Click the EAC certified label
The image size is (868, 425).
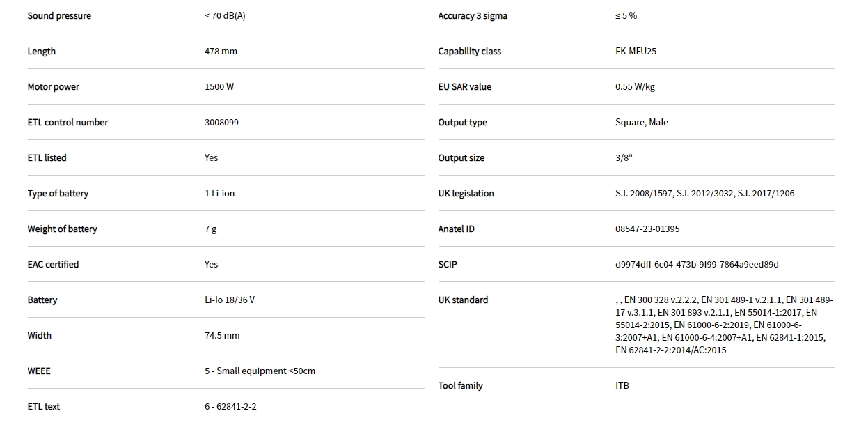(x=53, y=265)
